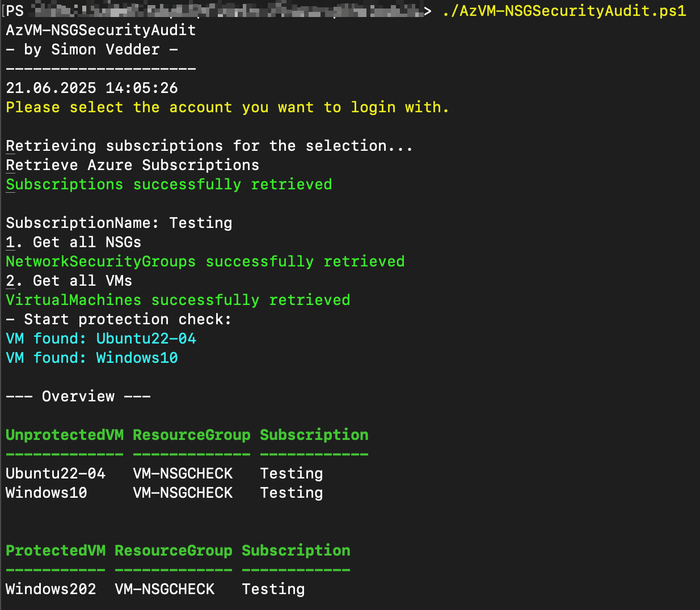
Task: Click the ./AzVM-NSGSecurityAudit.ps1 command text
Action: 564,11
